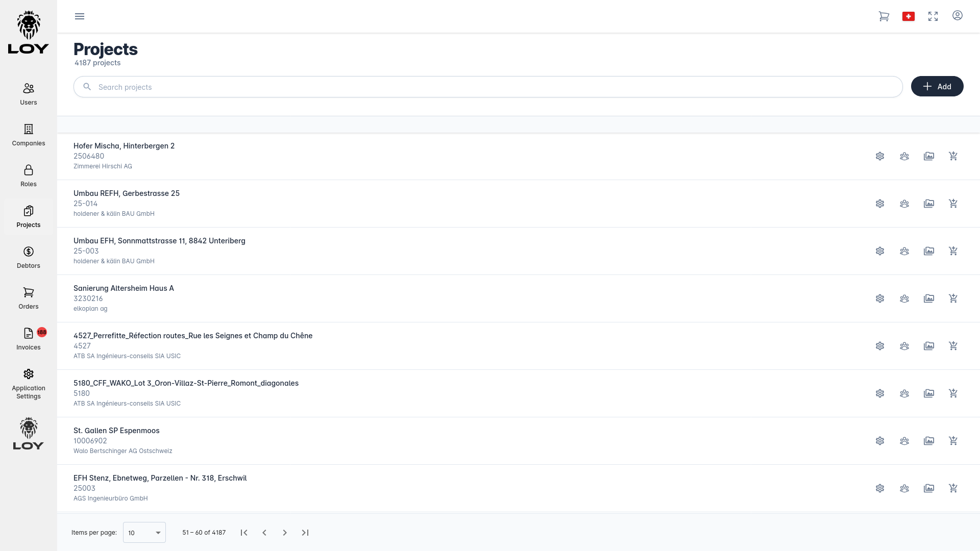Viewport: 980px width, 551px height.
Task: Click add-to-cart icon for St. Gallen SP Espenmoos
Action: pos(953,441)
